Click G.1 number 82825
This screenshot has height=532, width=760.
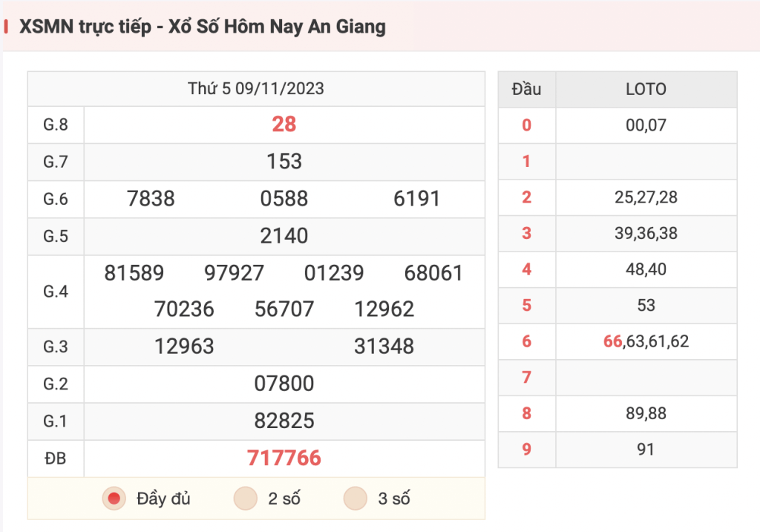[x=284, y=421]
